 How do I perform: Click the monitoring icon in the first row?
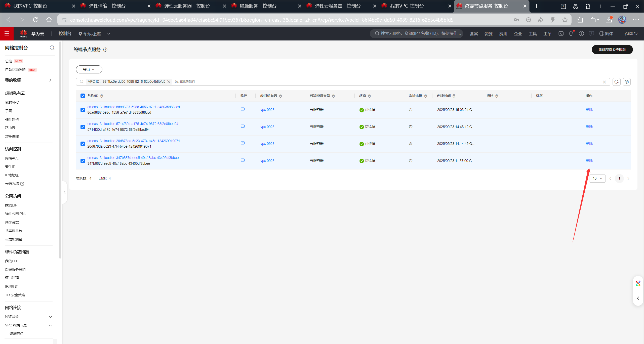(243, 109)
